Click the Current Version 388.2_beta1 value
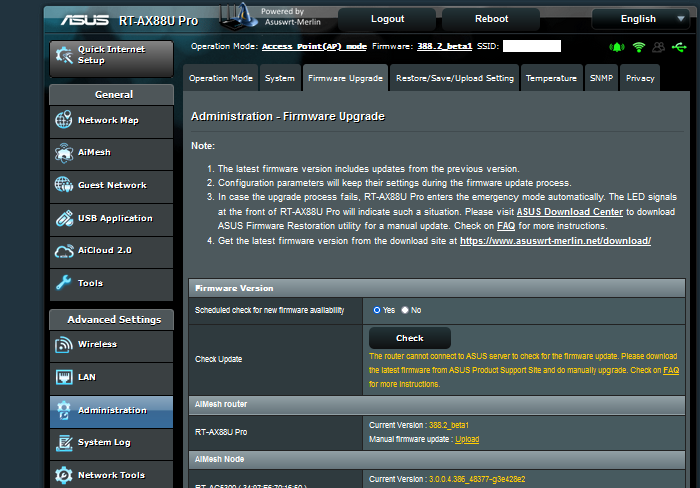The image size is (700, 488). coord(449,425)
